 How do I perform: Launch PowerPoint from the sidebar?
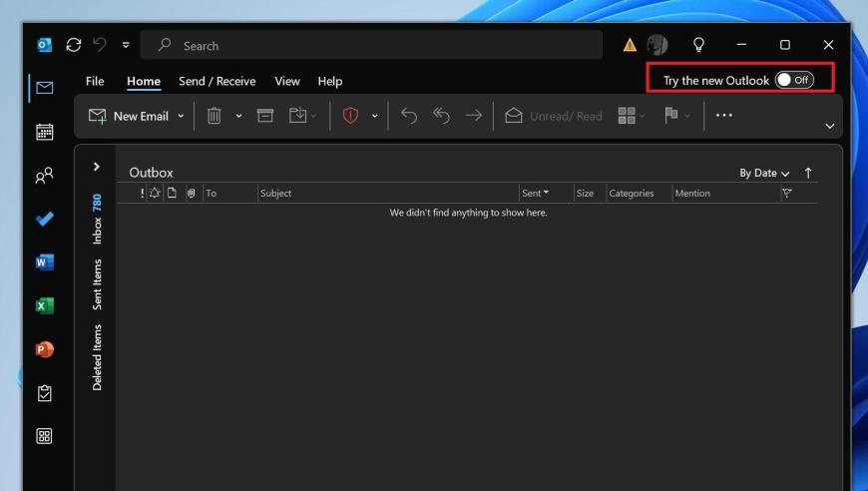pyautogui.click(x=44, y=350)
